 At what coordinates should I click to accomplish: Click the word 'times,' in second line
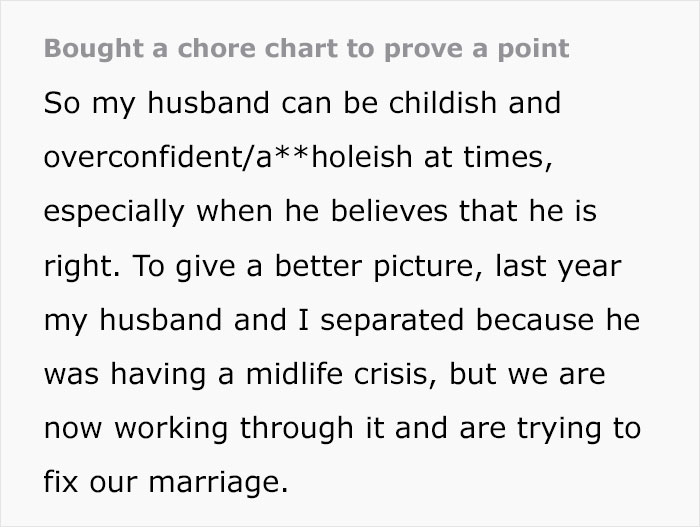click(508, 158)
